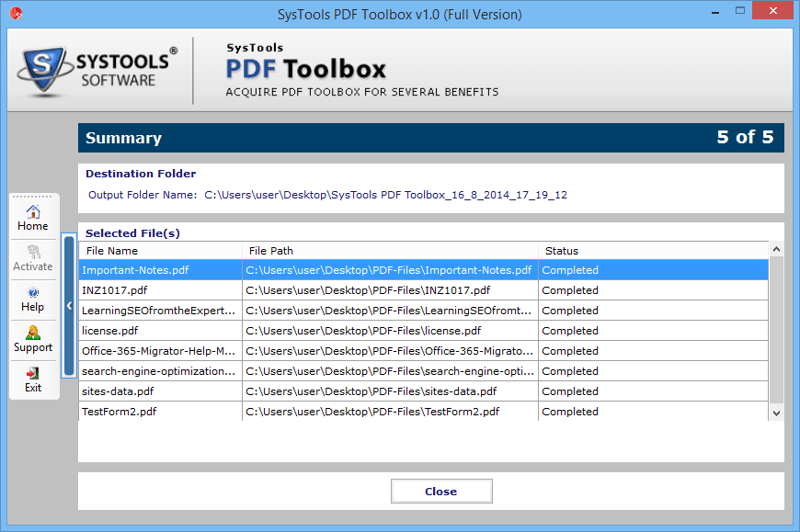Collapse the sidebar with the arrow handle
The height and width of the screenshot is (532, 800).
click(69, 306)
